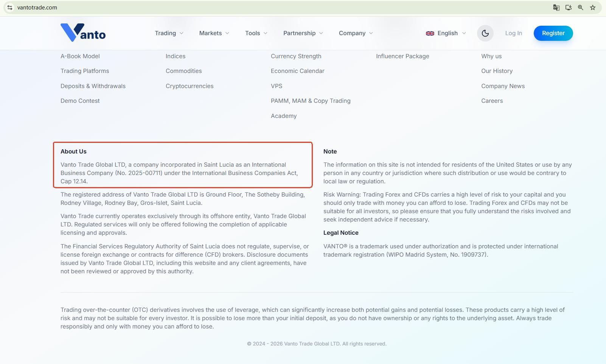Image resolution: width=606 pixels, height=364 pixels.
Task: Click the UK flag language icon
Action: click(430, 33)
